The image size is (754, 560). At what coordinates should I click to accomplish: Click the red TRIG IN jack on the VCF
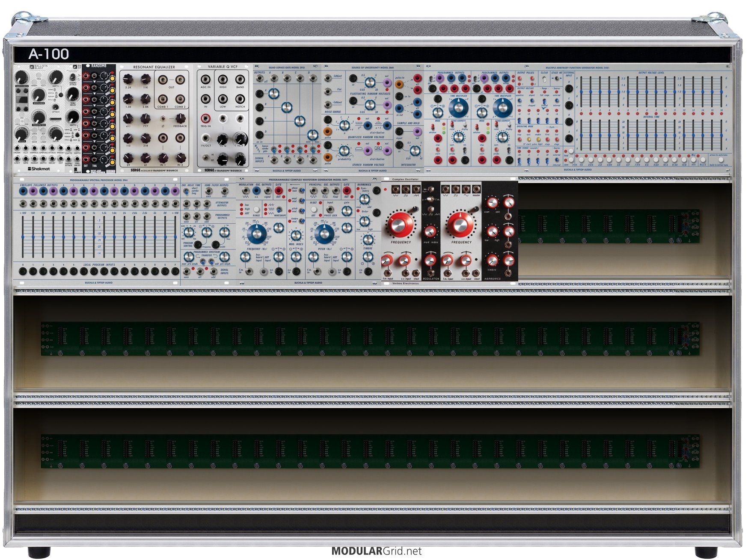[x=205, y=119]
